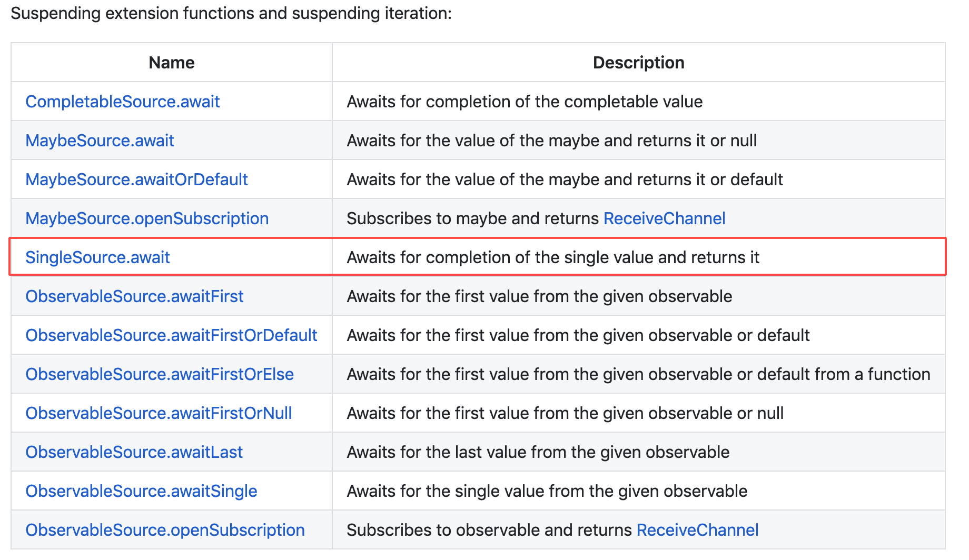Click the Name column header
969x560 pixels.
tap(172, 63)
